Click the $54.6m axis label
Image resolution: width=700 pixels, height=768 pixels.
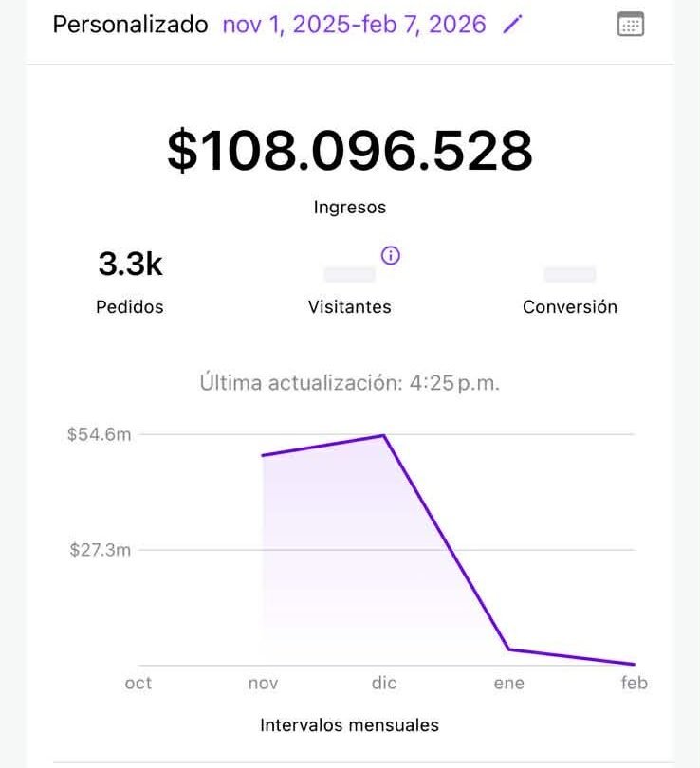(x=99, y=434)
